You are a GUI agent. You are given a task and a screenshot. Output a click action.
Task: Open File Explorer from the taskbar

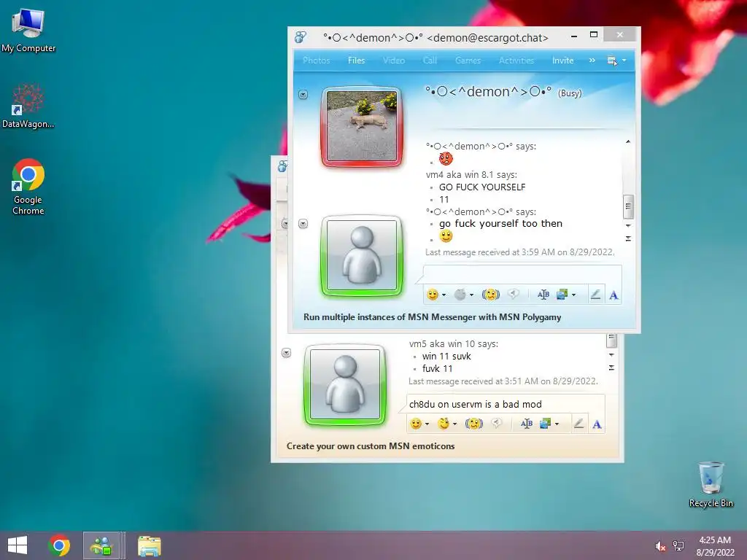tap(149, 545)
